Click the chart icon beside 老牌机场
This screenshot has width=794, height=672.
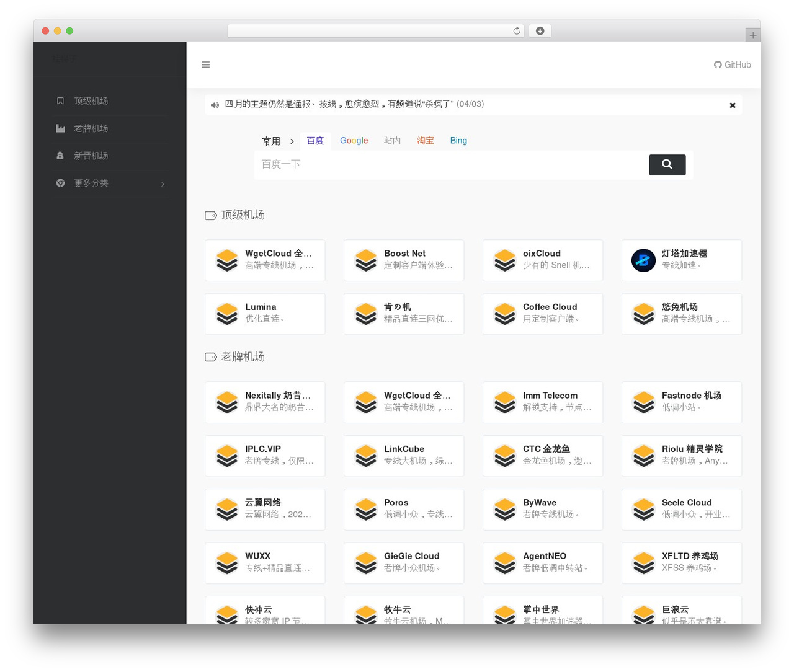(x=60, y=128)
